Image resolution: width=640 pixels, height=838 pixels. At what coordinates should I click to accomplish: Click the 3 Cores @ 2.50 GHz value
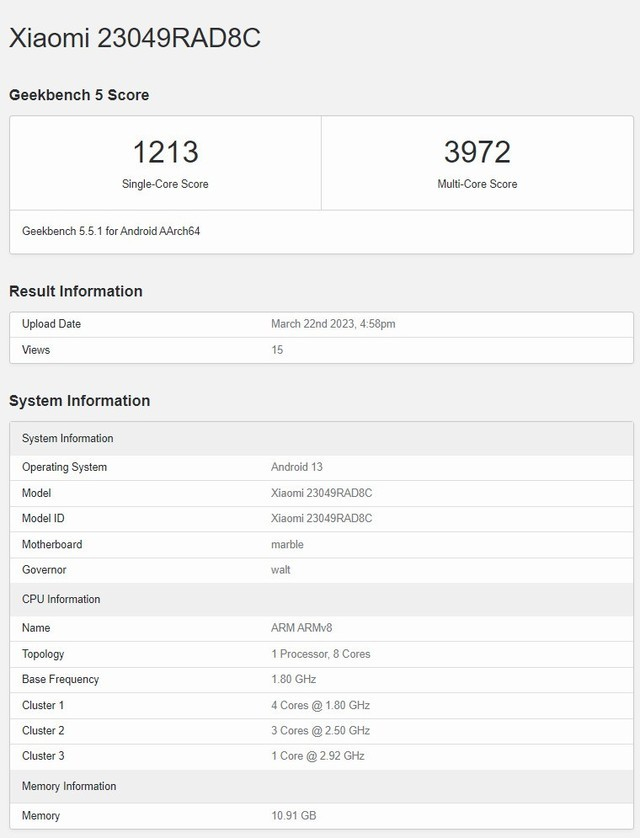(x=321, y=731)
